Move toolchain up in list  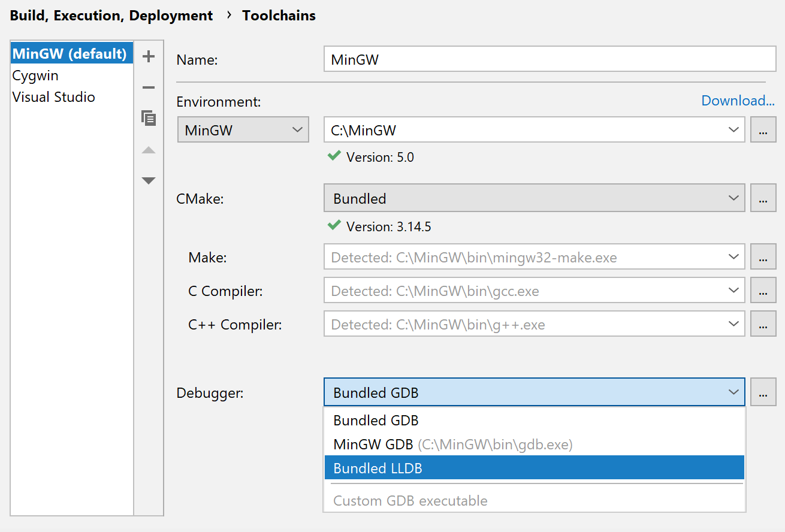[148, 150]
